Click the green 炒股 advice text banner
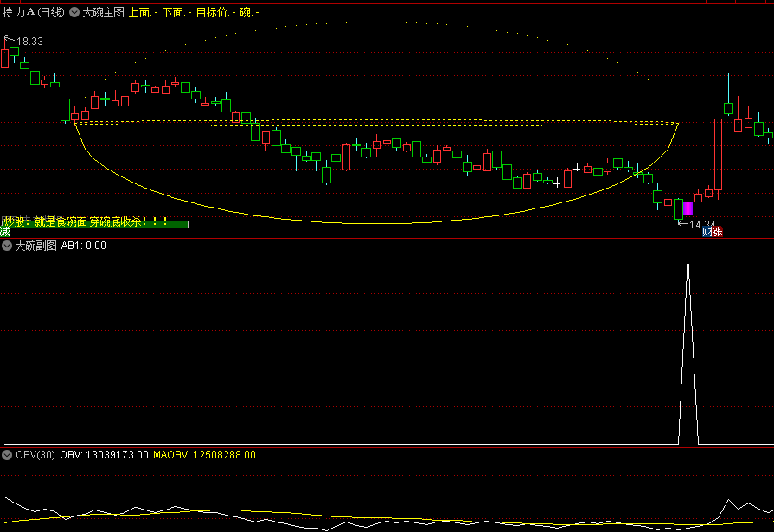774x532 pixels. (94, 223)
